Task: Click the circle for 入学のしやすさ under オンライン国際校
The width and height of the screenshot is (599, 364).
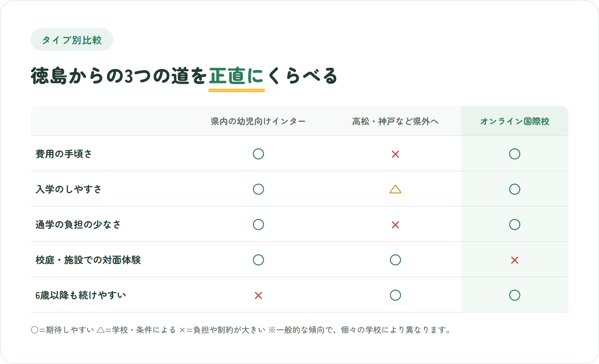Action: 515,189
